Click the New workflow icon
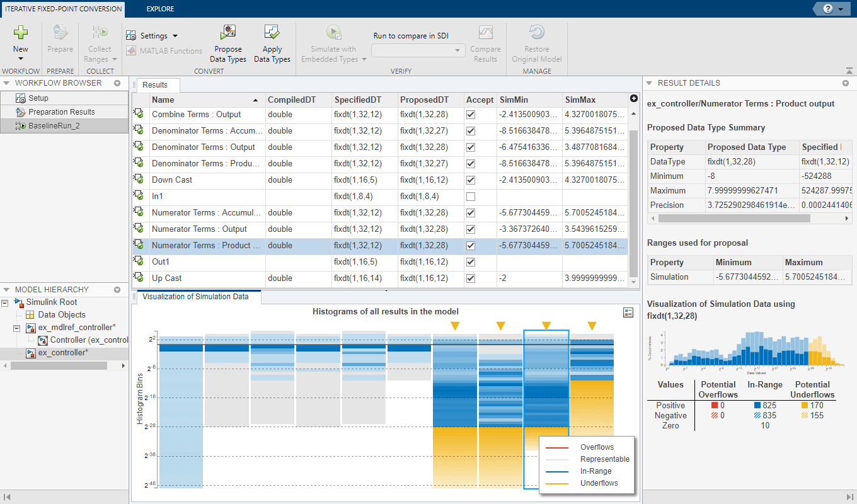This screenshot has width=857, height=504. coord(20,33)
